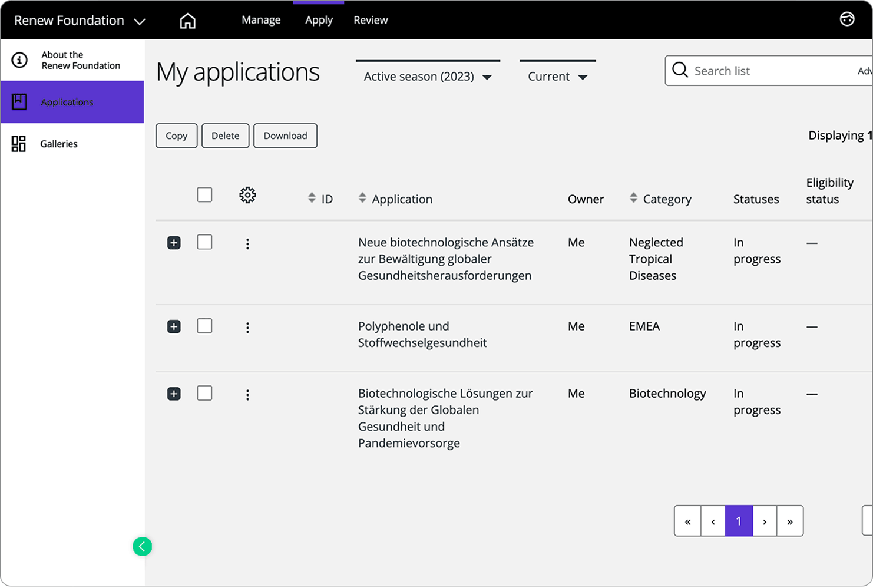Open the user account avatar menu
The width and height of the screenshot is (873, 588).
click(x=846, y=19)
